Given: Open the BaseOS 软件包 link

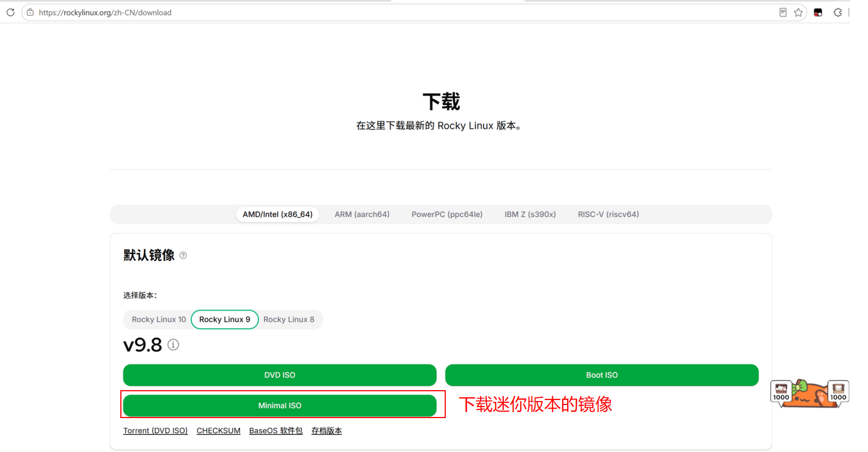Looking at the screenshot, I should 276,431.
